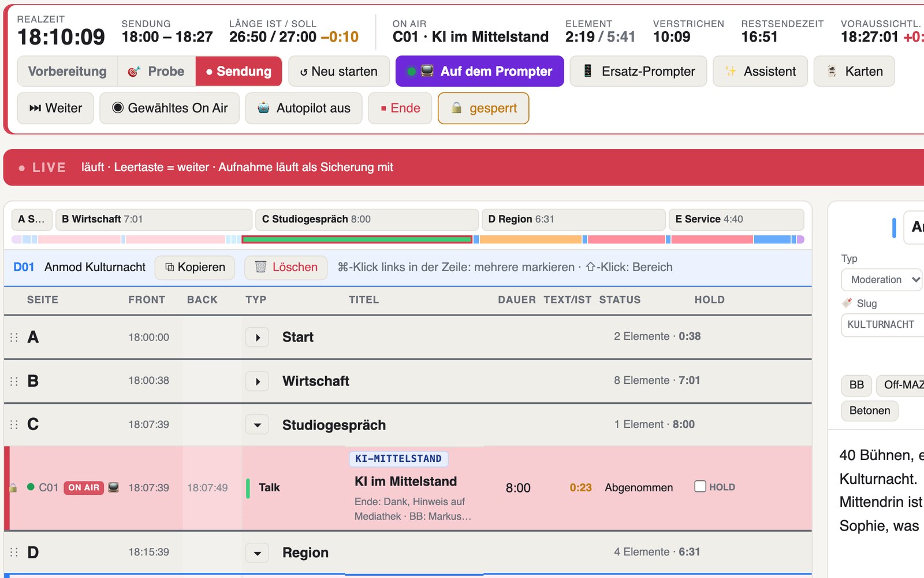Switch to Probe mode
The image size is (924, 578).
(157, 71)
